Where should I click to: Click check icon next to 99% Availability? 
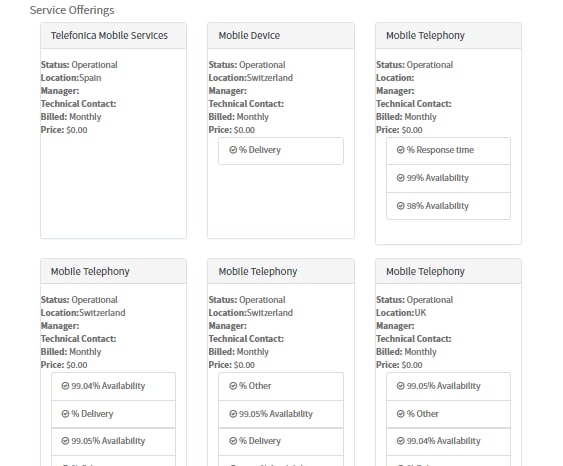coord(401,178)
